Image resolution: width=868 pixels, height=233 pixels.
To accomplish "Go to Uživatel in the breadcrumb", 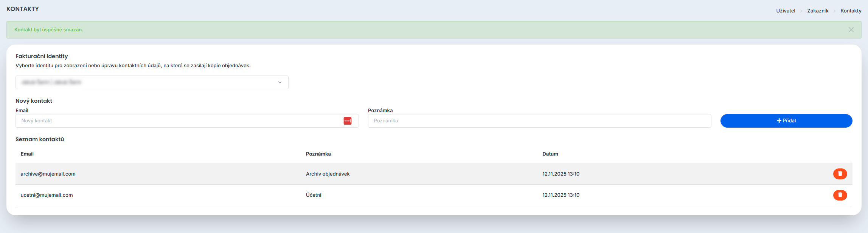I will (786, 11).
